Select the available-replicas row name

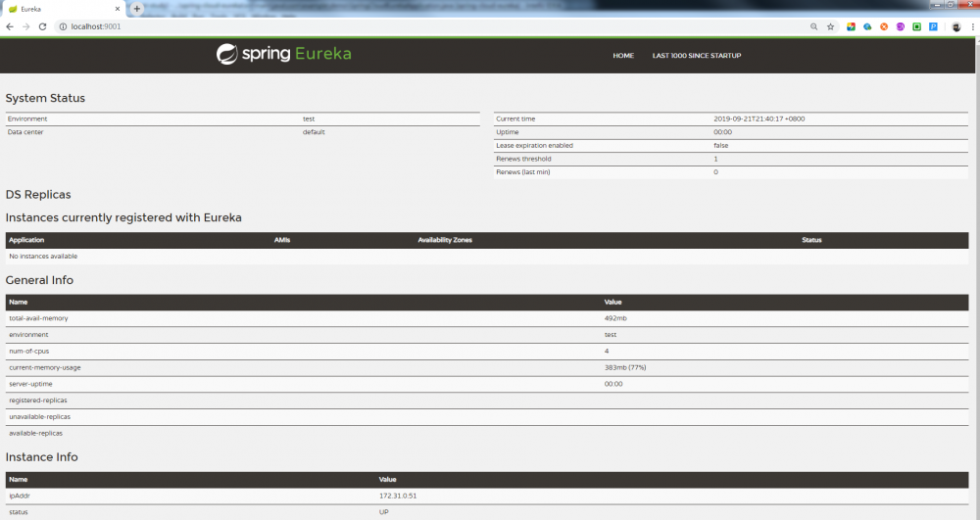point(35,433)
